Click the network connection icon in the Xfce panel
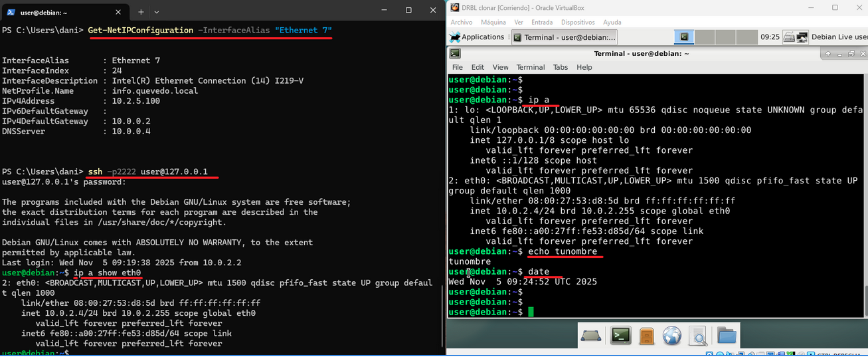This screenshot has width=868, height=357. pos(802,37)
